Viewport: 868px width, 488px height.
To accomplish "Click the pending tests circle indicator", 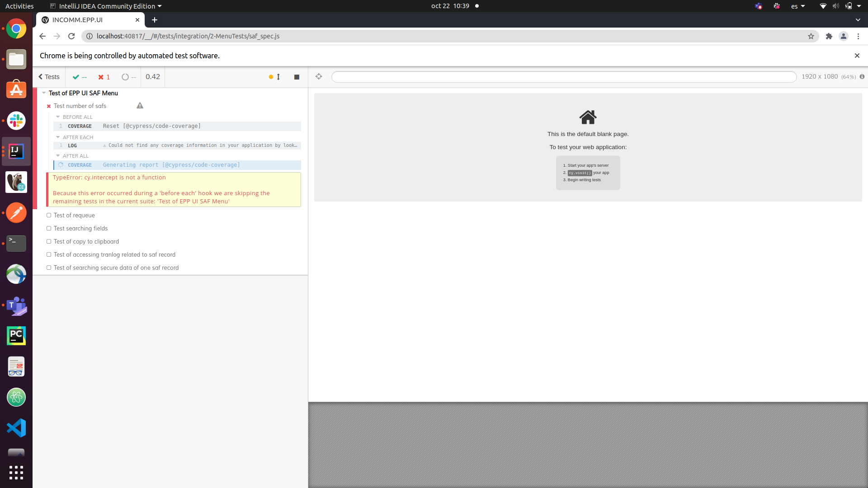I will [126, 77].
